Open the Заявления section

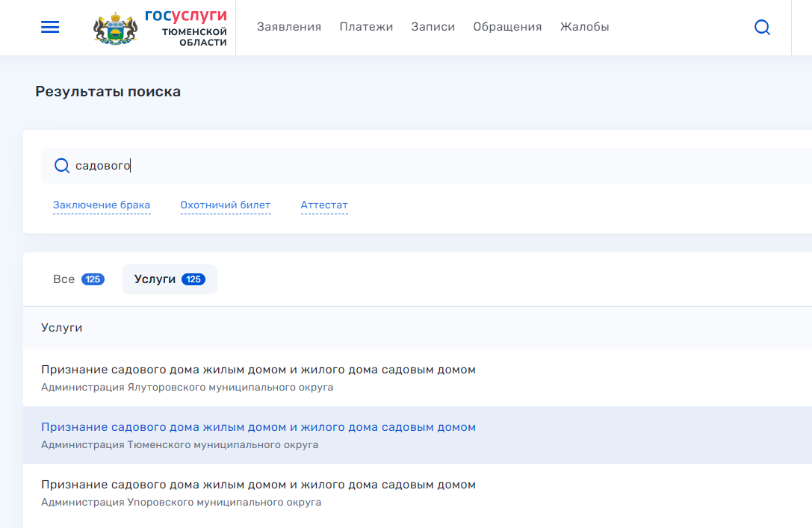click(x=288, y=27)
